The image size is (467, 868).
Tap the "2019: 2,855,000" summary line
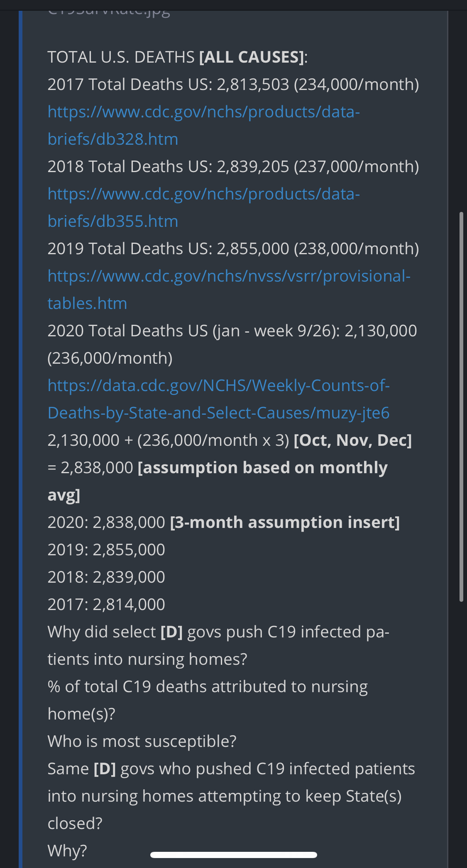coord(106,550)
